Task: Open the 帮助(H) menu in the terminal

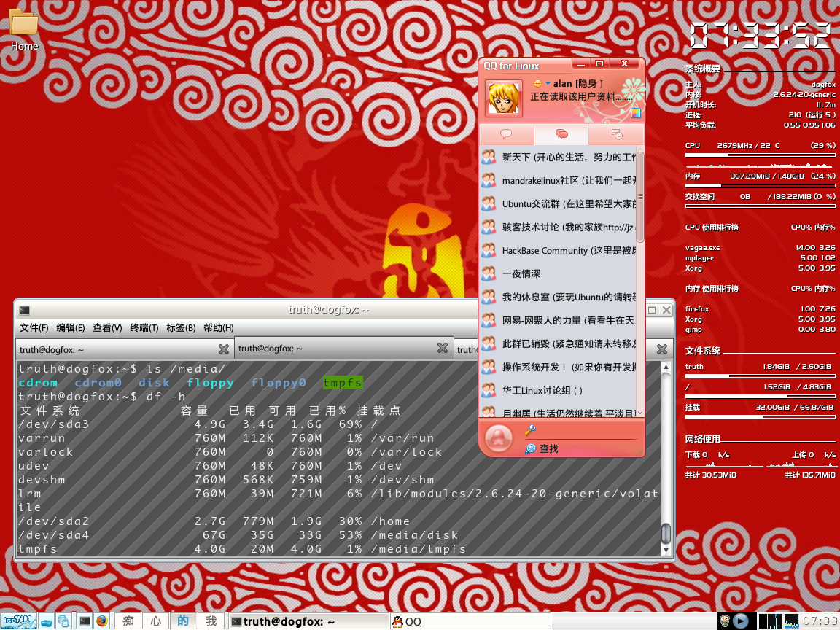Action: (x=218, y=328)
